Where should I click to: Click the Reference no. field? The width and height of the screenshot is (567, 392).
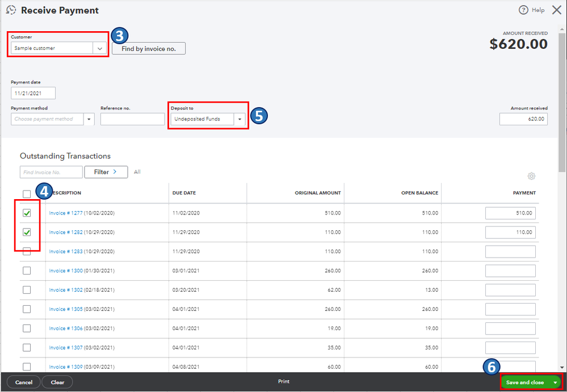coord(133,119)
